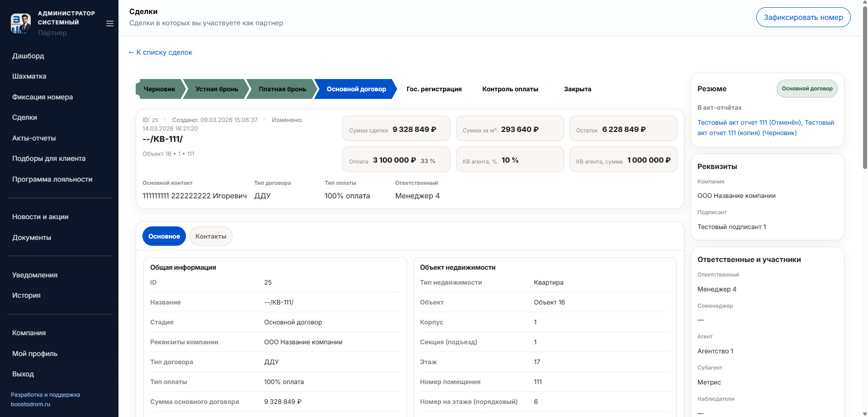Image resolution: width=868 pixels, height=417 pixels.
Task: Return via К списку сделок link
Action: click(161, 52)
